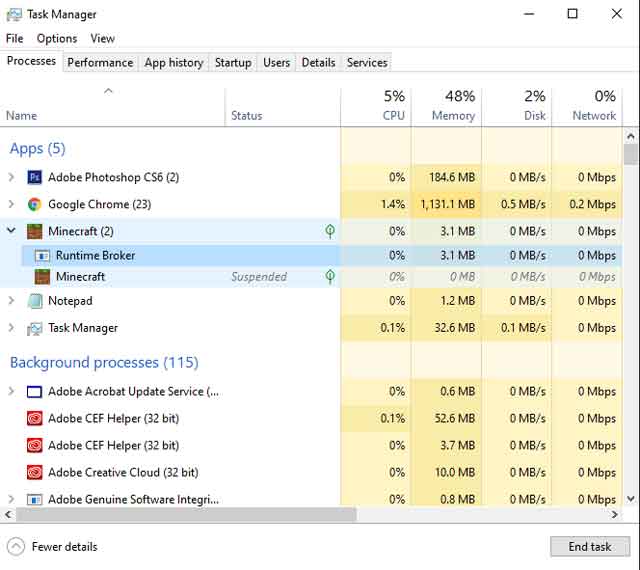This screenshot has width=640, height=570.
Task: Switch to the Performance tab
Action: 100,62
